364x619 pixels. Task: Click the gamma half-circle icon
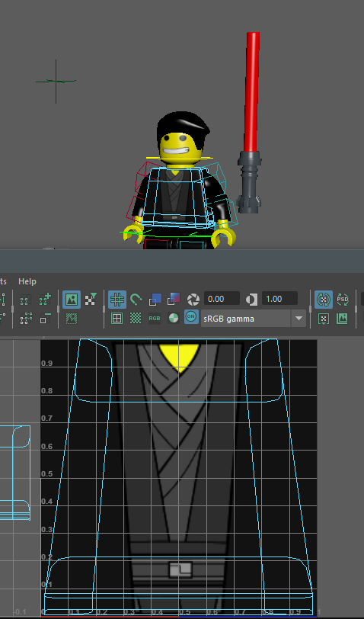coord(251,300)
